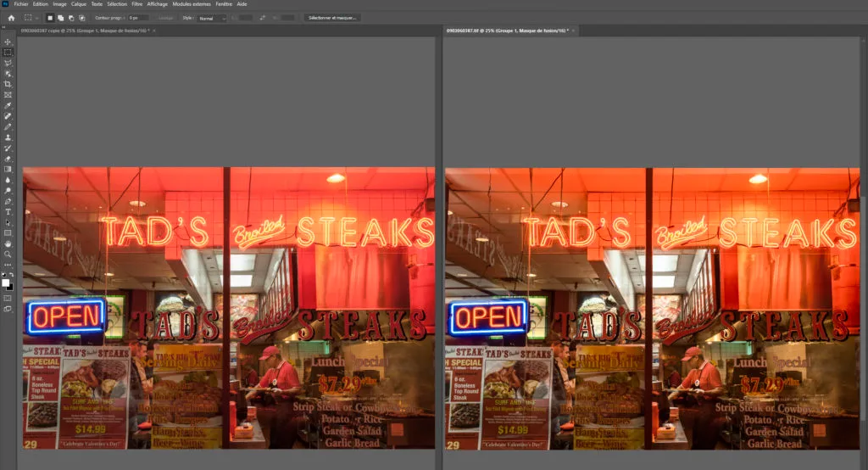Click the Home icon in options bar
This screenshot has height=470, width=868.
(x=11, y=17)
